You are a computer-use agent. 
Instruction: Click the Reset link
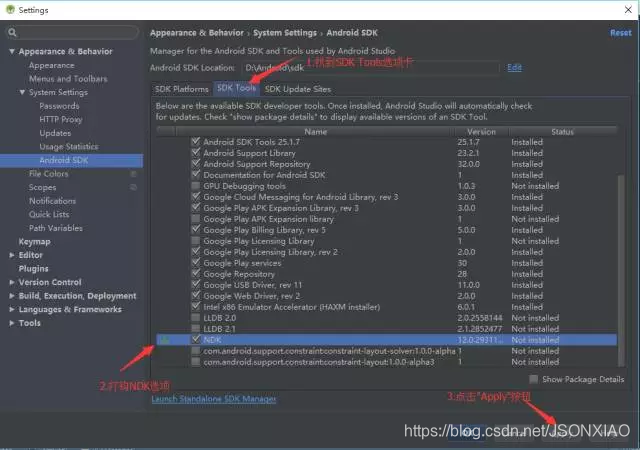[x=620, y=33]
